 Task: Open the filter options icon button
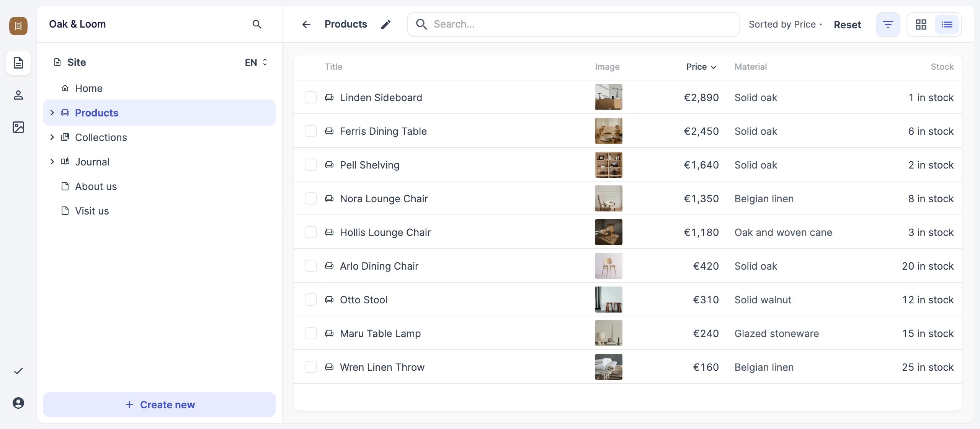[888, 25]
